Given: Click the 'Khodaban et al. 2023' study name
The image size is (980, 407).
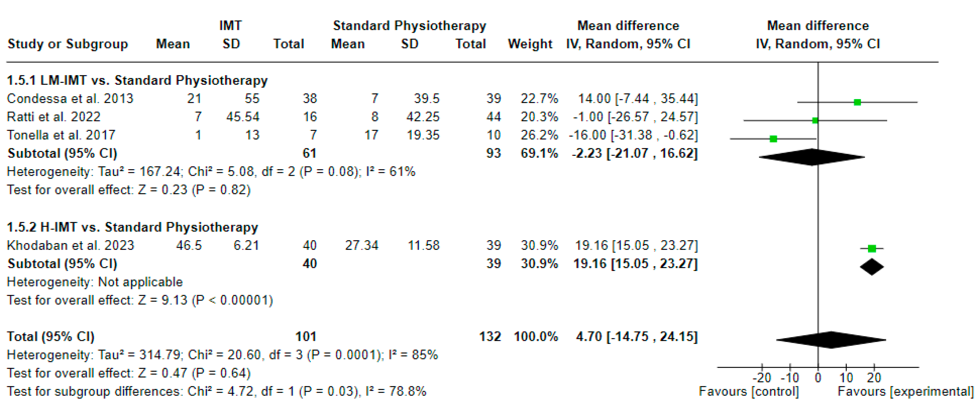Looking at the screenshot, I should pos(70,245).
